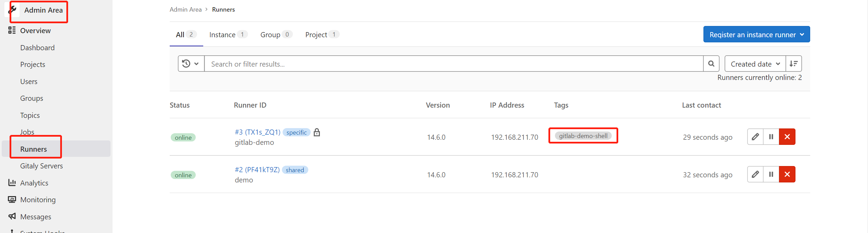Open Analytics in the sidebar
This screenshot has height=233, width=868.
coord(34,183)
